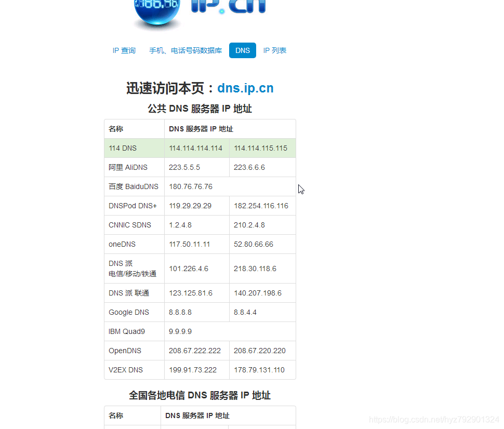Click the 公共 DNS 服务器 IP 地址 heading
The height and width of the screenshot is (429, 504).
(x=200, y=109)
